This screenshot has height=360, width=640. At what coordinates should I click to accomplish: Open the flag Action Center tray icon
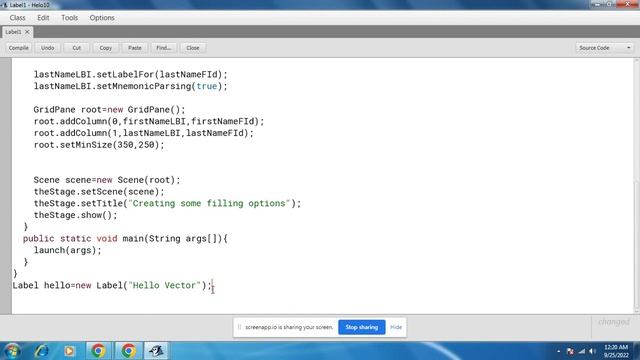pos(570,351)
